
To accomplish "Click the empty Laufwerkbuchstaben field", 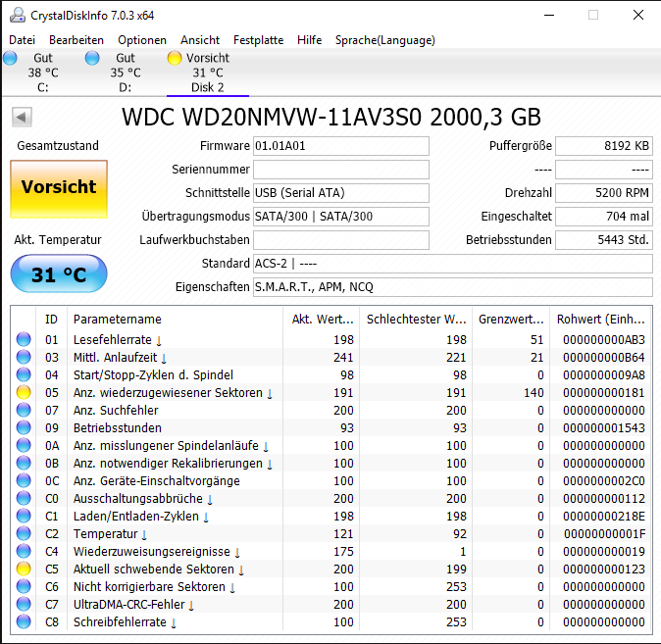I will (x=341, y=240).
